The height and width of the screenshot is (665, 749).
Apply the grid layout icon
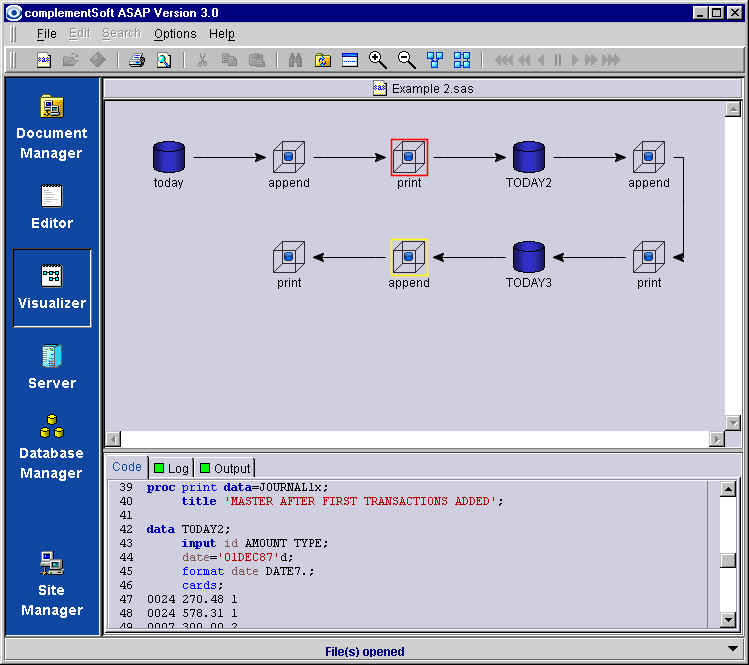[462, 60]
